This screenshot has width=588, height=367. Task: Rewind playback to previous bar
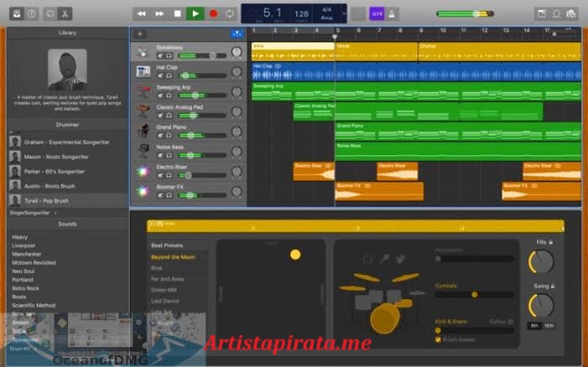pos(142,14)
